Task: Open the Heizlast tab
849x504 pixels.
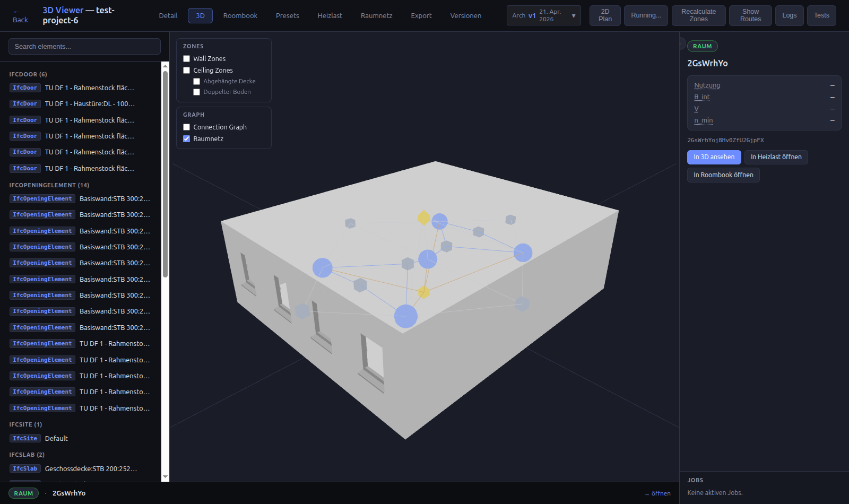Action: (x=330, y=16)
